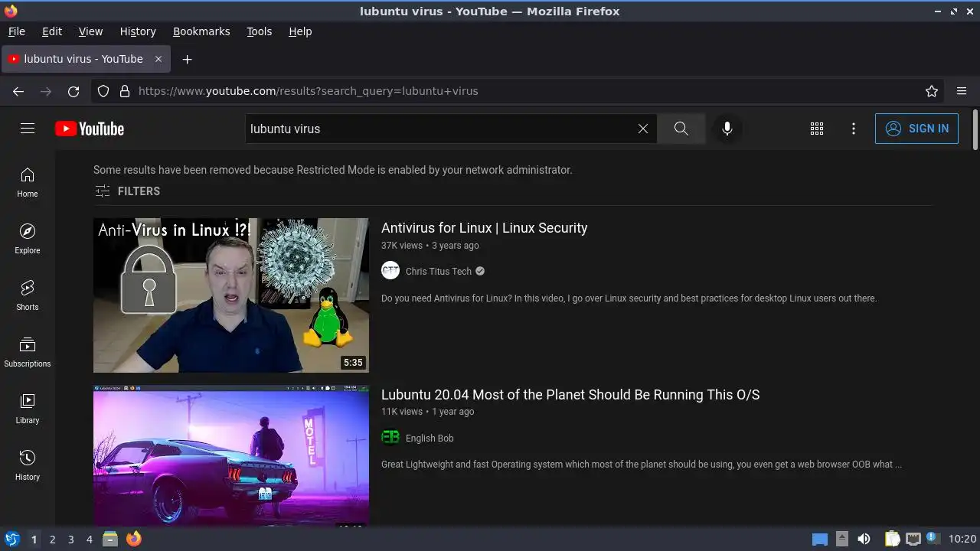
Task: Open the Edit menu
Action: (52, 31)
